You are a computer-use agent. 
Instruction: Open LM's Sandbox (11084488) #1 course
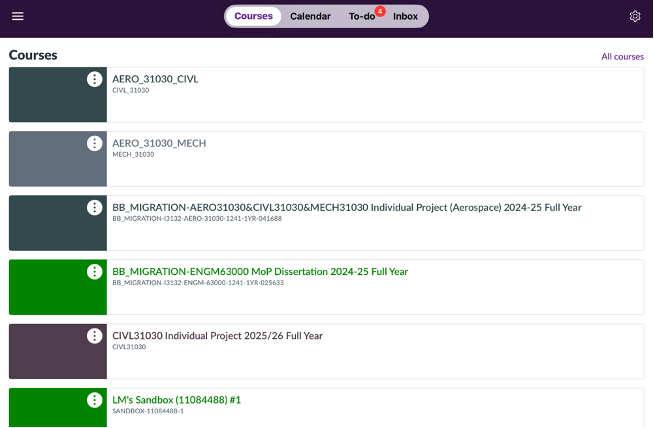(176, 399)
